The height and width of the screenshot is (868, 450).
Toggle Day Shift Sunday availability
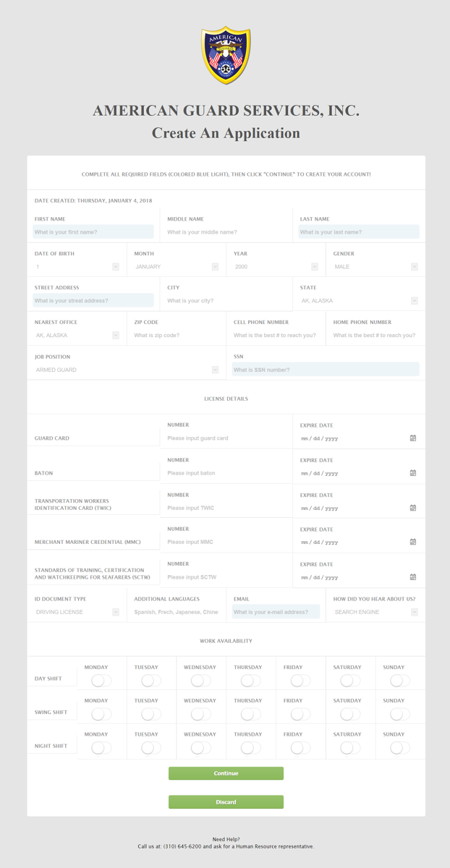[x=399, y=681]
